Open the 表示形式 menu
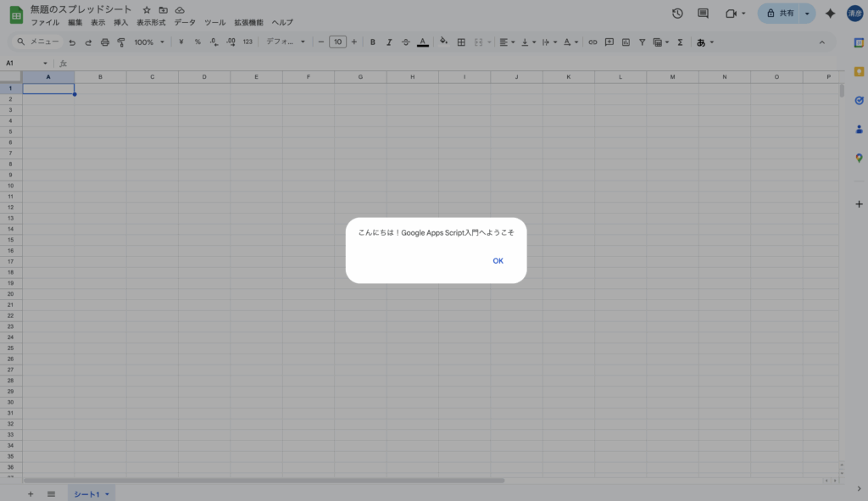 [x=151, y=23]
